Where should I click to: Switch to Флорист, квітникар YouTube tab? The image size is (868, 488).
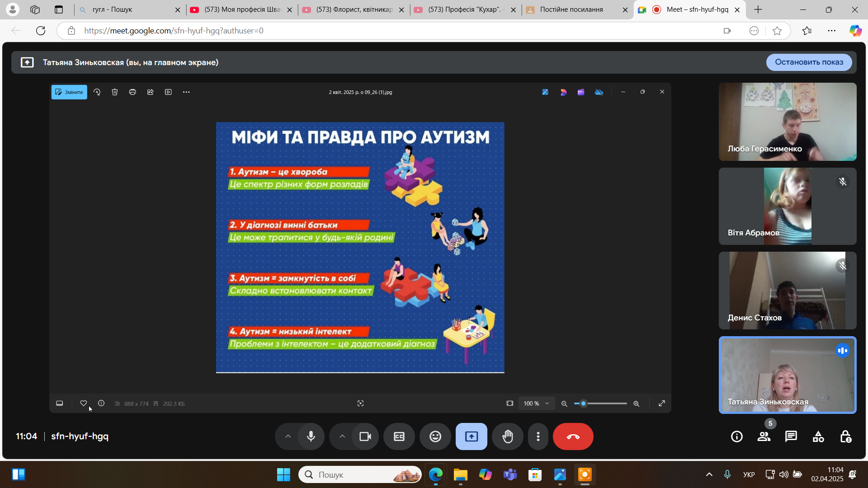pyautogui.click(x=353, y=9)
